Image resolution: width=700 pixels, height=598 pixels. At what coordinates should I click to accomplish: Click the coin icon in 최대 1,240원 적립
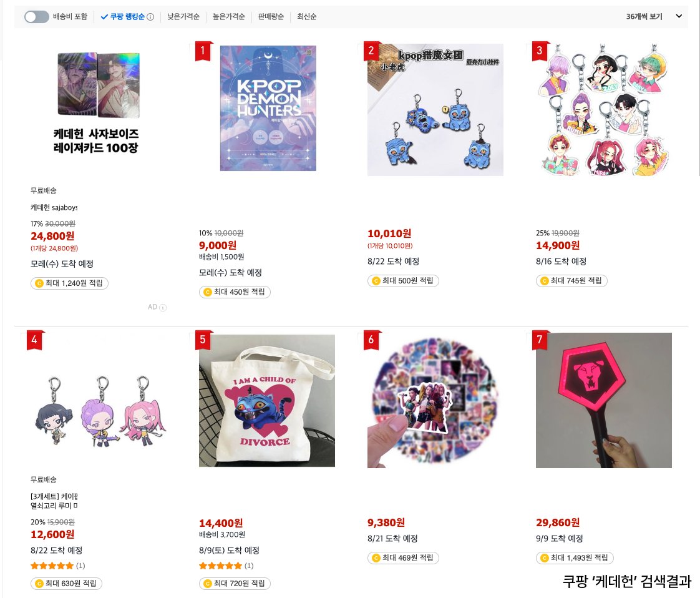(x=39, y=283)
